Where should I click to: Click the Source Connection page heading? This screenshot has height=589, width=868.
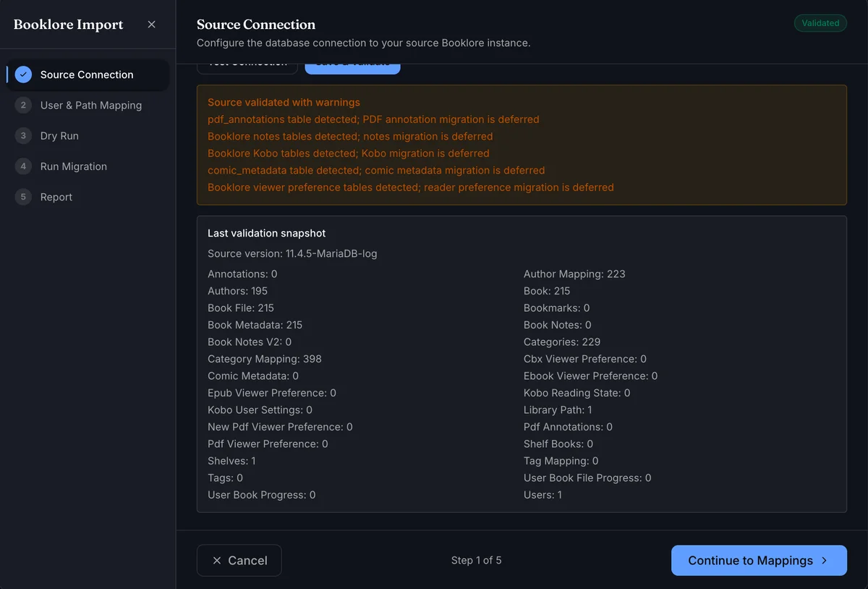[256, 25]
